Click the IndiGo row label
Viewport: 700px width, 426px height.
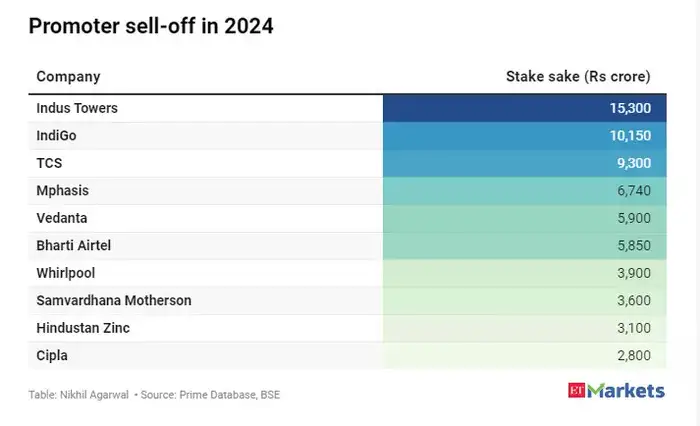[x=57, y=135]
